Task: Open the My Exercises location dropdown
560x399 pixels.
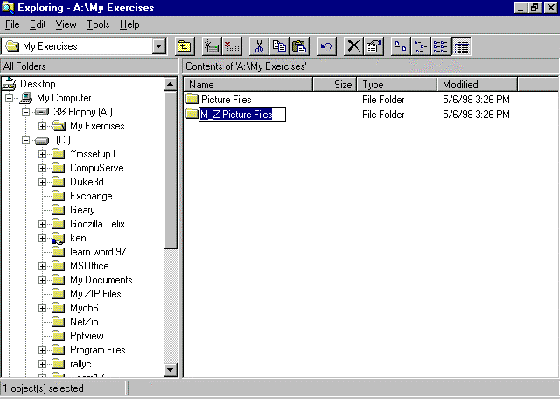Action: coord(159,46)
